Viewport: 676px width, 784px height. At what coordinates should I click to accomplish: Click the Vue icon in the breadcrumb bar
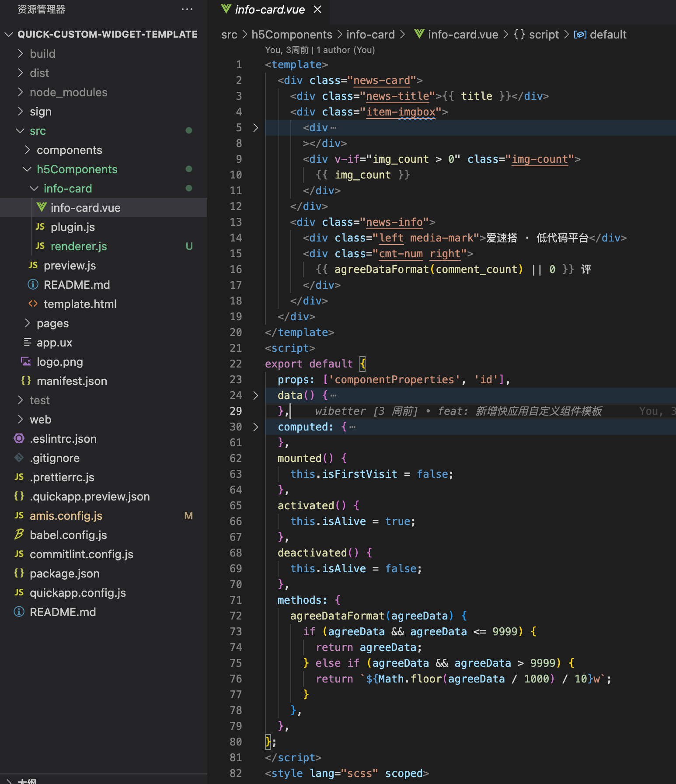[419, 34]
